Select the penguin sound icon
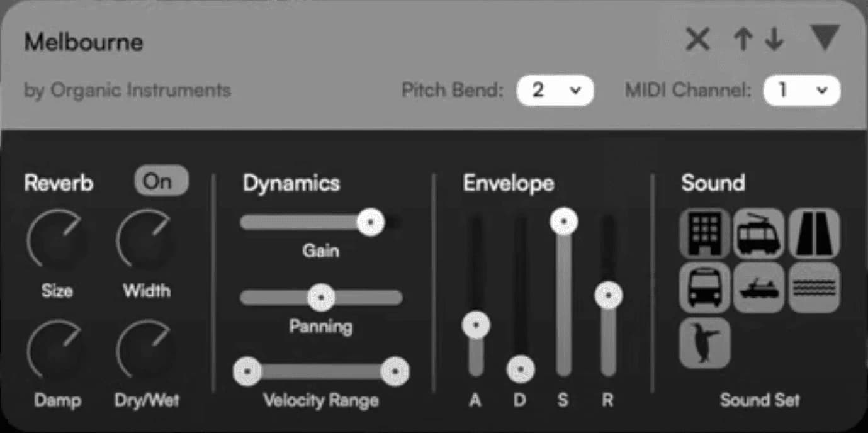Viewport: 868px width, 433px height. tap(705, 342)
